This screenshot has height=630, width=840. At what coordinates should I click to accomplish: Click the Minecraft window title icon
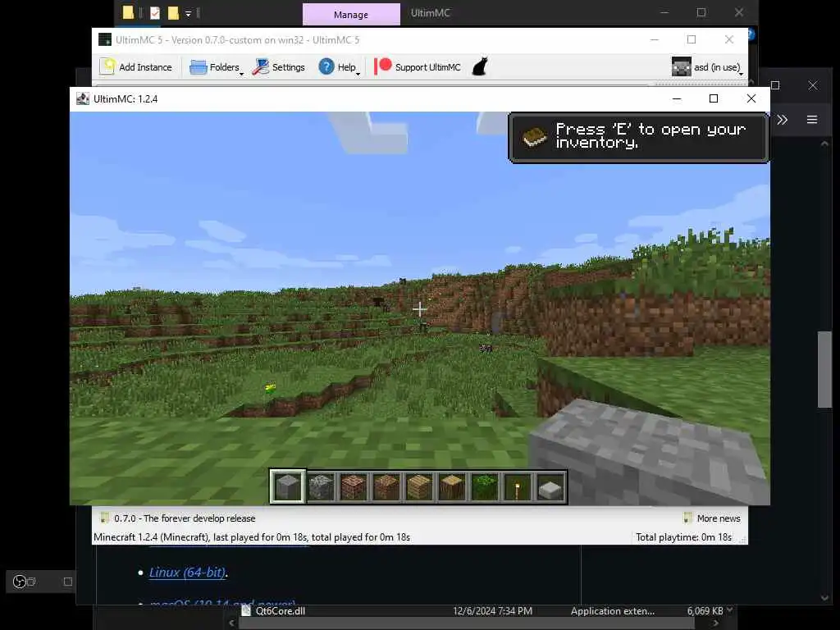point(83,98)
